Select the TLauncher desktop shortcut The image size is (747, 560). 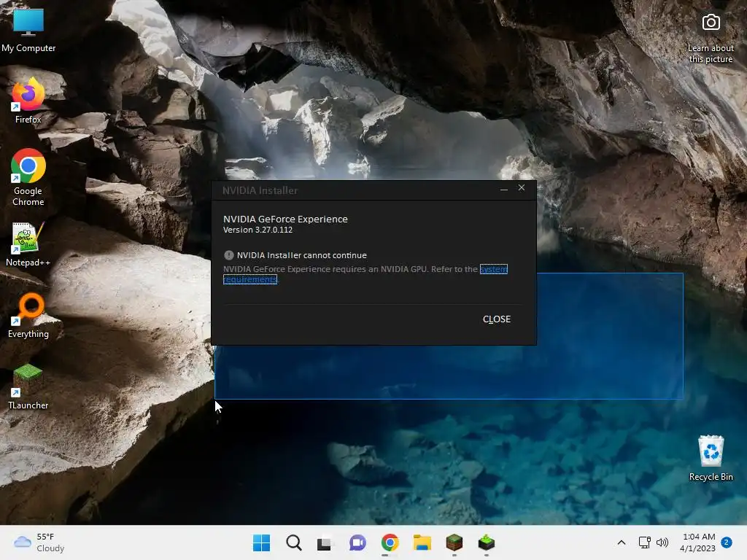tap(28, 386)
